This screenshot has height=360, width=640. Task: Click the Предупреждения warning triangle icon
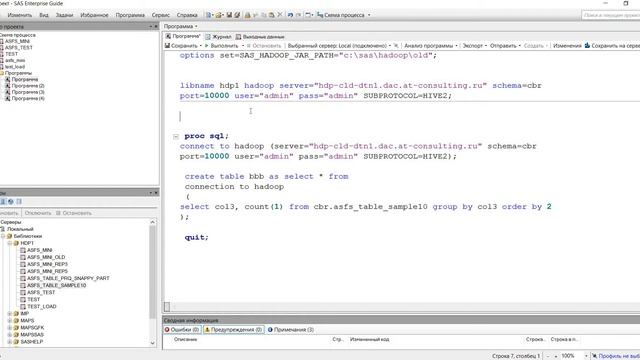207,330
